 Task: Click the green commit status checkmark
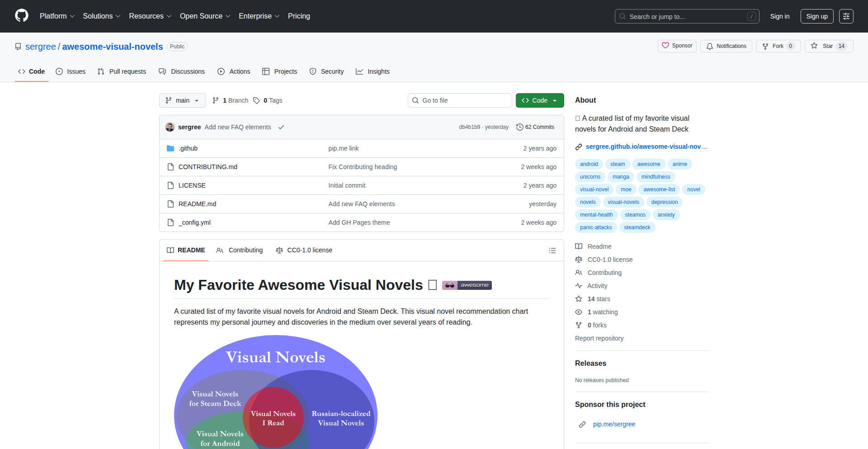281,128
